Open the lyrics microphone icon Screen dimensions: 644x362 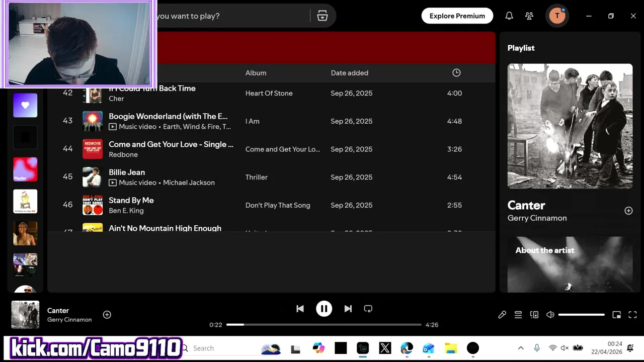pos(502,315)
